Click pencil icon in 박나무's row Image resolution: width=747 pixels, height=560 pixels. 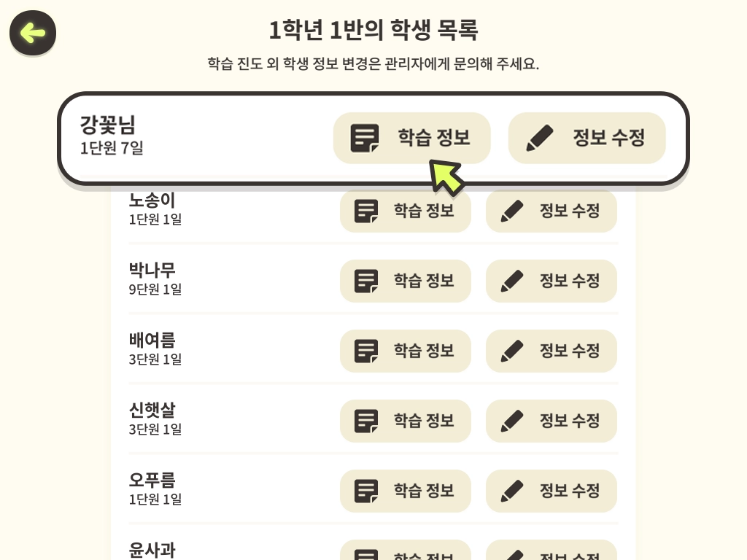[512, 281]
